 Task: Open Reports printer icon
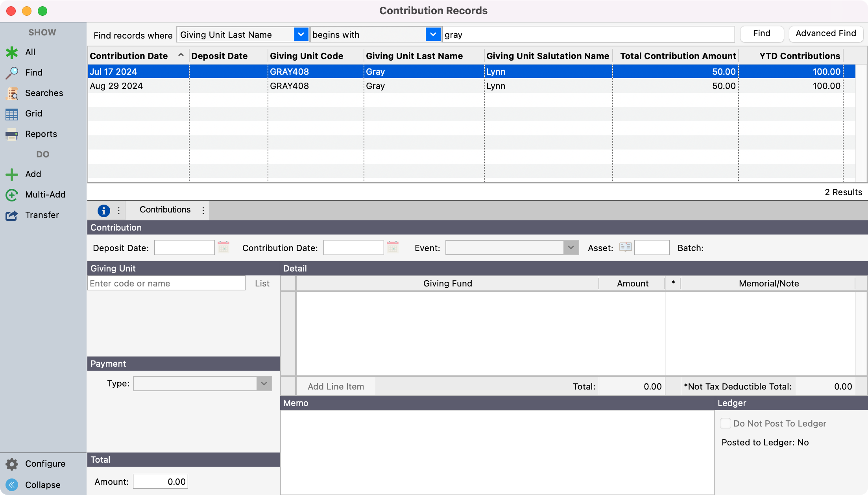[x=12, y=134]
